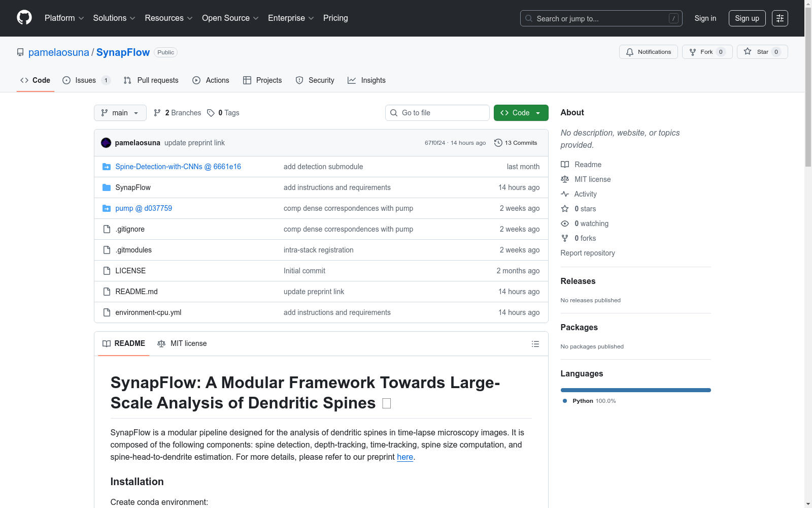Image resolution: width=812 pixels, height=508 pixels.
Task: Star the SynapFlow repository
Action: 762,52
